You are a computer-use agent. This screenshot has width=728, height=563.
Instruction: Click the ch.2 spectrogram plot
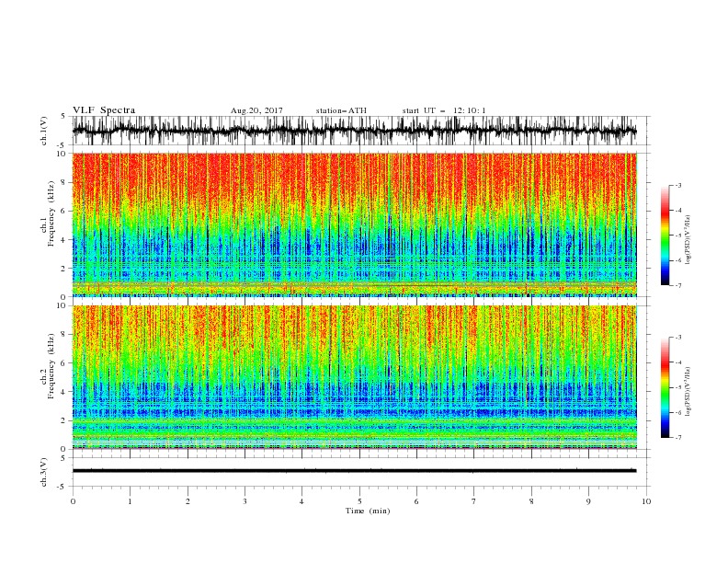355,377
